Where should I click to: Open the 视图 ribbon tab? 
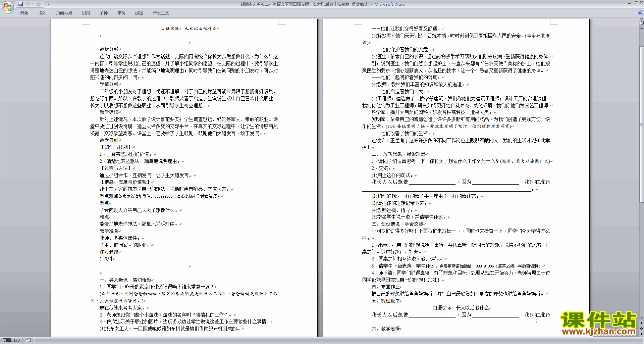[139, 13]
